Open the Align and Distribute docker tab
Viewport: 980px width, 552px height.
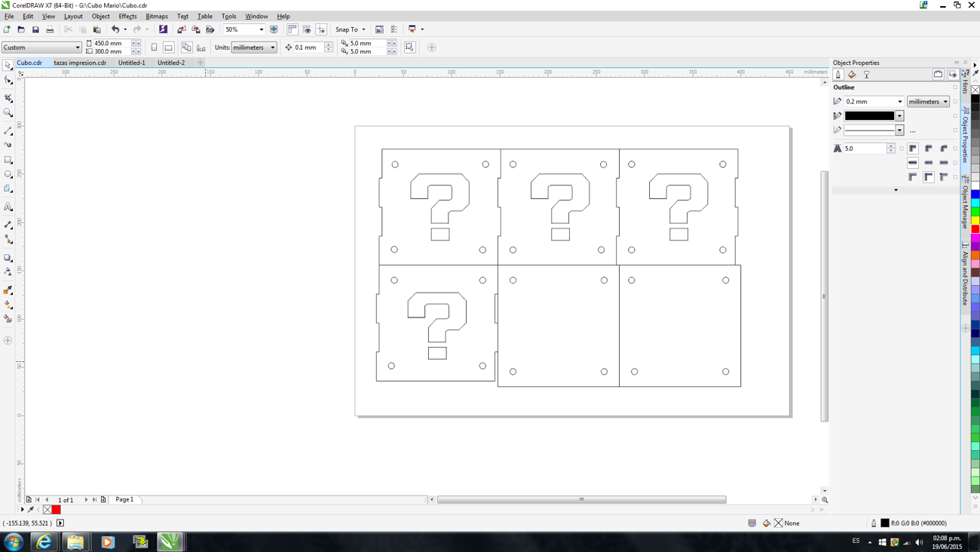(x=966, y=274)
